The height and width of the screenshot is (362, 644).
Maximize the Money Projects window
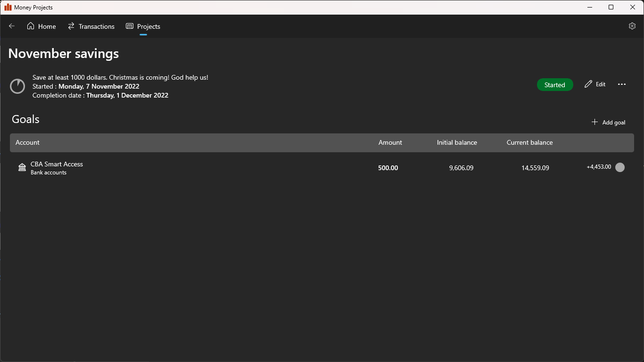(x=611, y=7)
